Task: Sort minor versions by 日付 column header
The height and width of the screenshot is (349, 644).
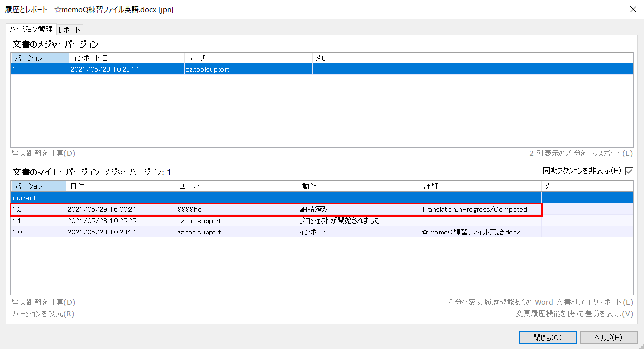Action: coord(121,186)
